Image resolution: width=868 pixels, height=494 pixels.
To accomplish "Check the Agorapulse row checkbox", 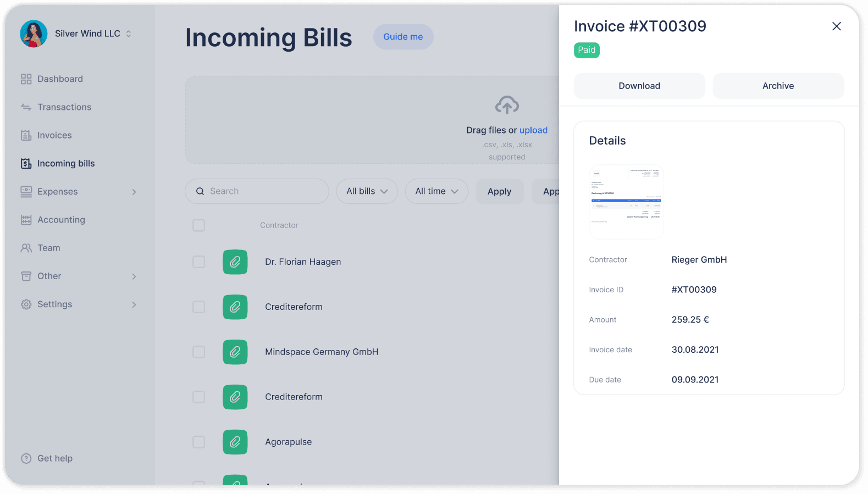I will (x=198, y=442).
